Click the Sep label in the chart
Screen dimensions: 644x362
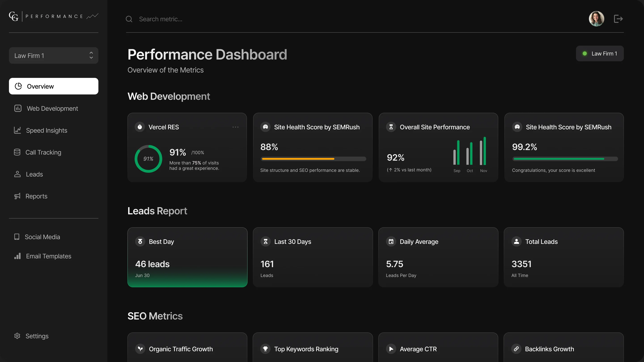(457, 171)
